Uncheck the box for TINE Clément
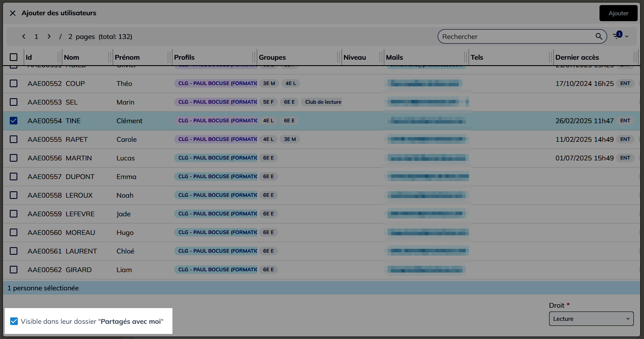This screenshot has height=339, width=644. (14, 121)
